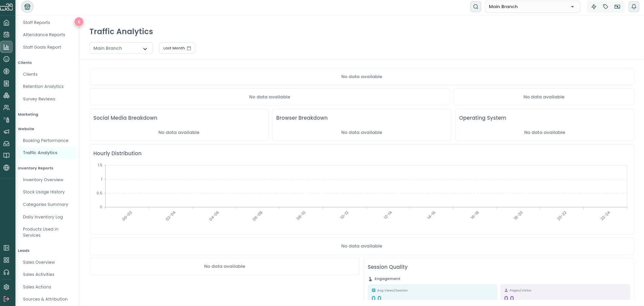Open the home icon in the sidebar
The height and width of the screenshot is (306, 644).
(x=6, y=23)
